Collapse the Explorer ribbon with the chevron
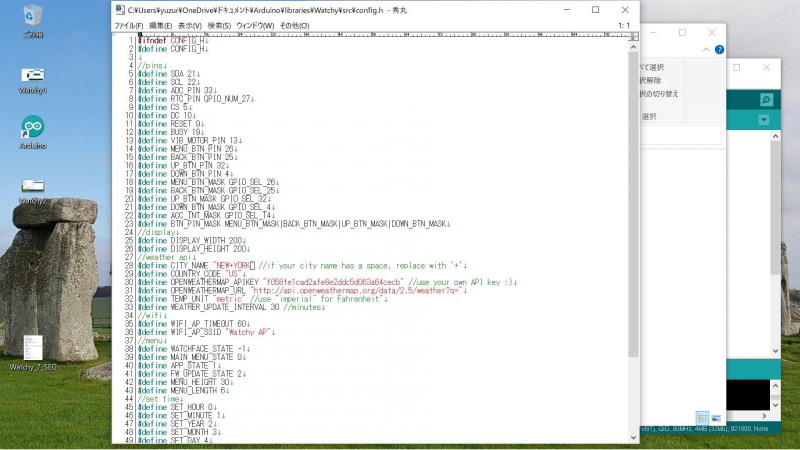 pos(706,49)
